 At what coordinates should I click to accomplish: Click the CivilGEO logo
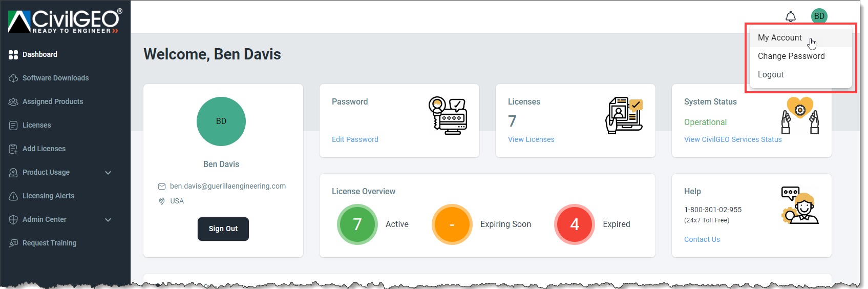65,20
